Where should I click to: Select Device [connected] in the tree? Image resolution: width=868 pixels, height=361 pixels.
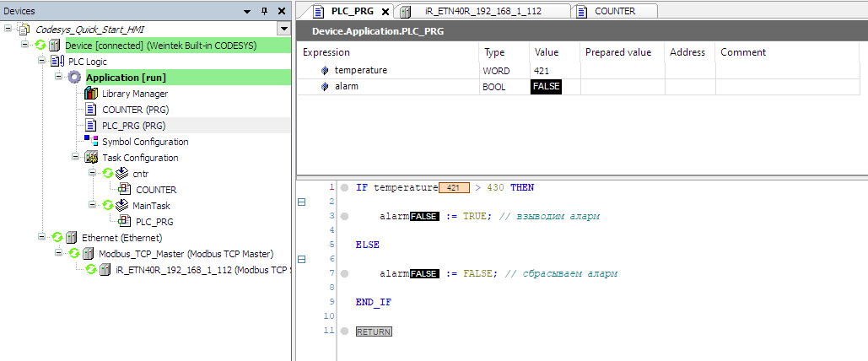[x=160, y=46]
